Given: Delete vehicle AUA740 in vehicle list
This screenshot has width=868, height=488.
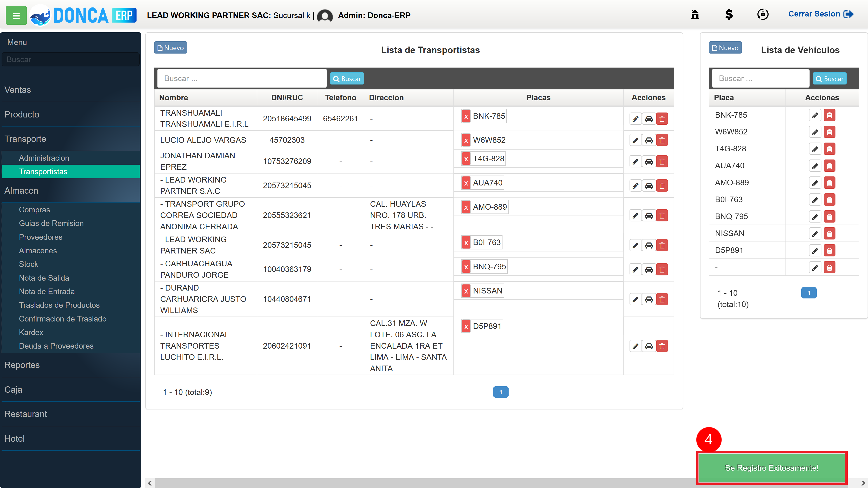Looking at the screenshot, I should pos(829,166).
